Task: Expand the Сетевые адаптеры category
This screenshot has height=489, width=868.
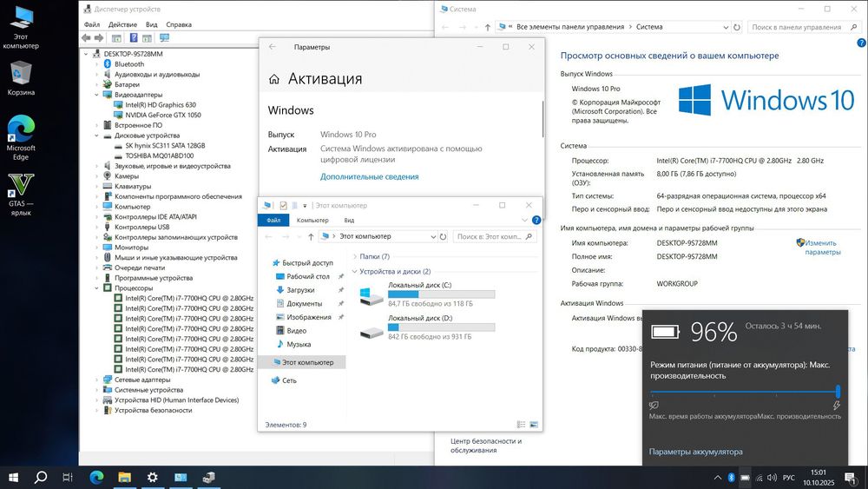Action: pyautogui.click(x=96, y=380)
